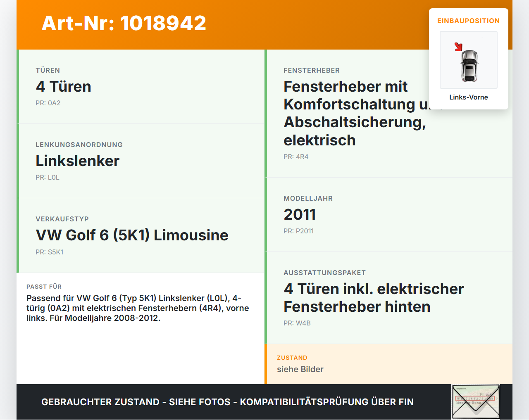Open the VERKAUFSTYP VW Golf 6 section
The height and width of the screenshot is (420, 529).
(x=141, y=235)
